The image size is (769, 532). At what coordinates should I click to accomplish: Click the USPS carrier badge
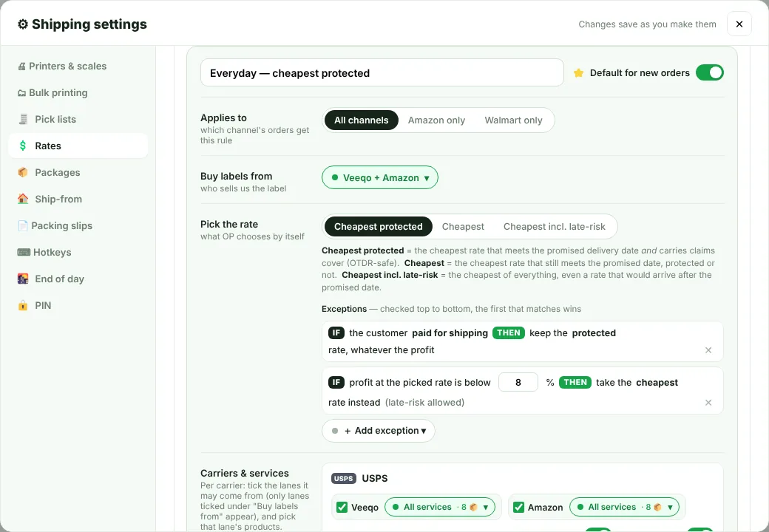pos(344,478)
